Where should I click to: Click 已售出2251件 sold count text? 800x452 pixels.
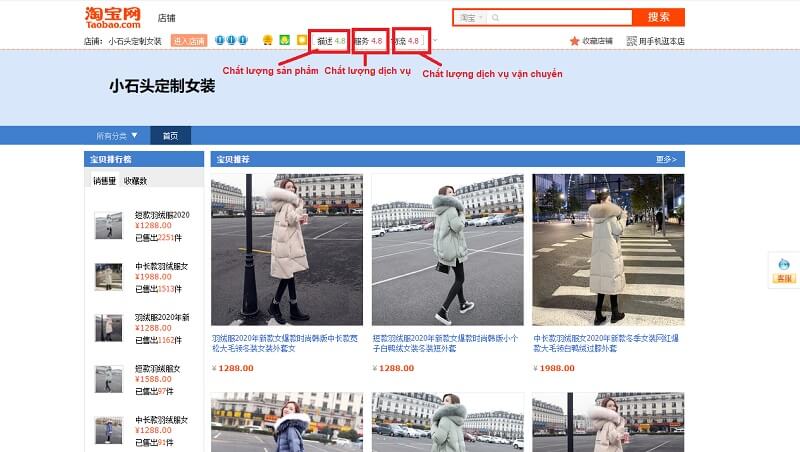point(158,237)
